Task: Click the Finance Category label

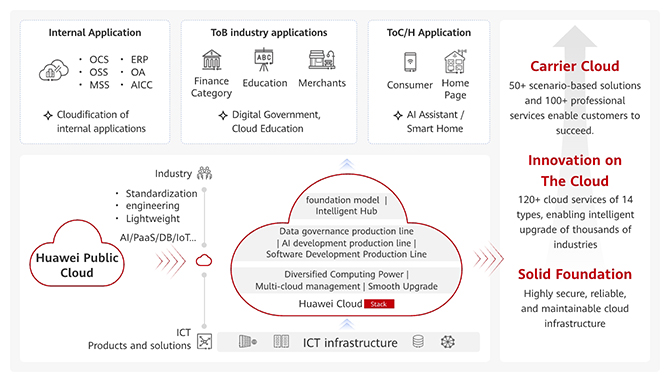Action: pos(212,87)
